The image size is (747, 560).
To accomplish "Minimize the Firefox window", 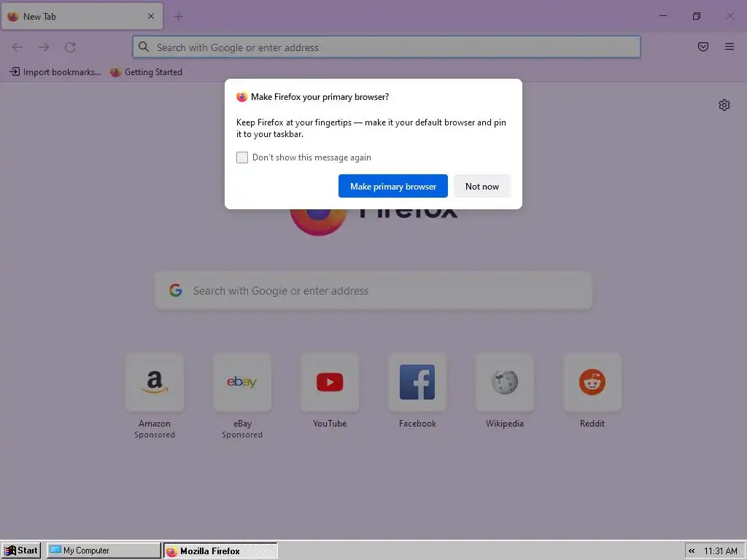I will coord(662,16).
